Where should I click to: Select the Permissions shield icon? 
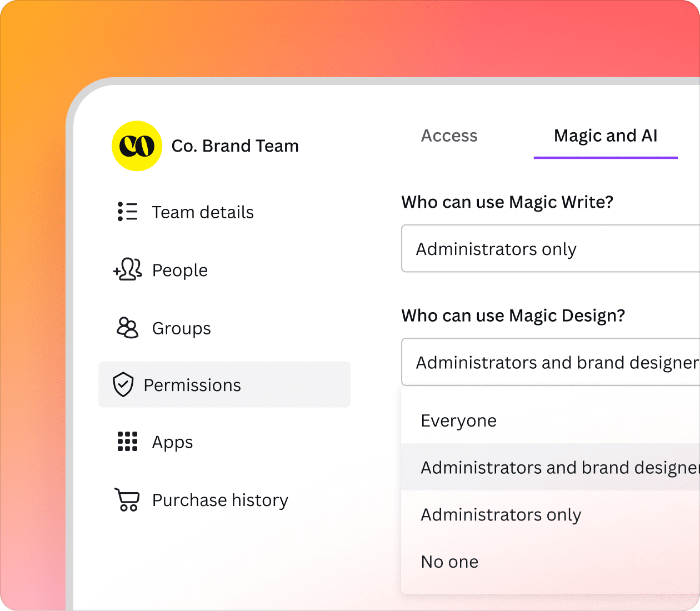pos(123,384)
